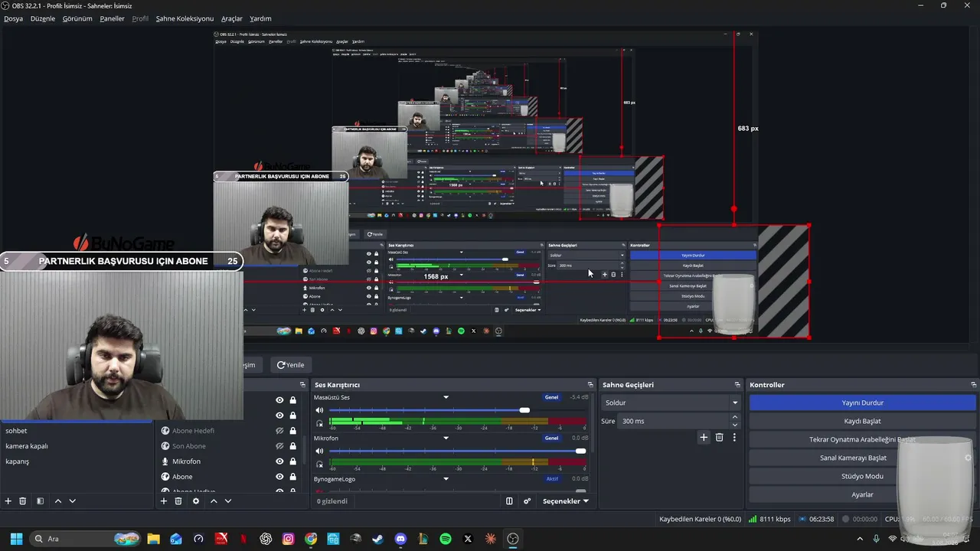Hide the Abone source
The height and width of the screenshot is (551, 980).
pos(279,477)
